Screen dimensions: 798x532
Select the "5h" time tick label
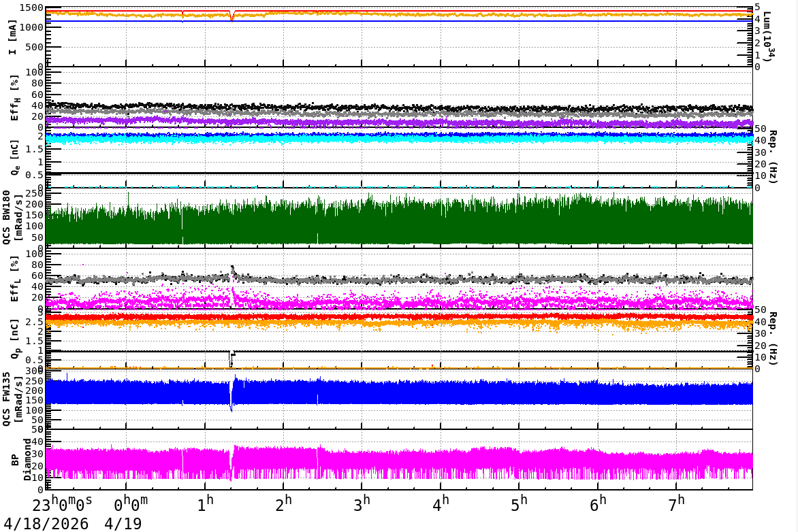point(520,503)
